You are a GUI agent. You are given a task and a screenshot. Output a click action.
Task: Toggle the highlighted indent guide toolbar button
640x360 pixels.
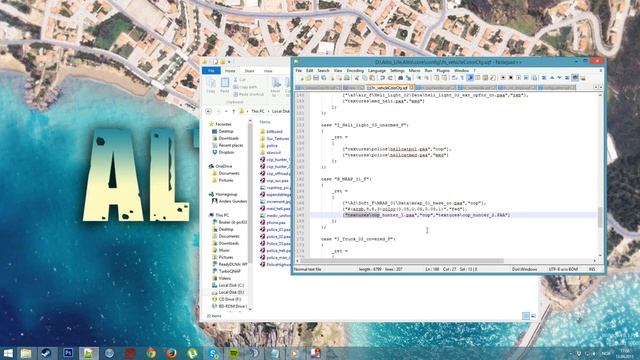[x=470, y=78]
